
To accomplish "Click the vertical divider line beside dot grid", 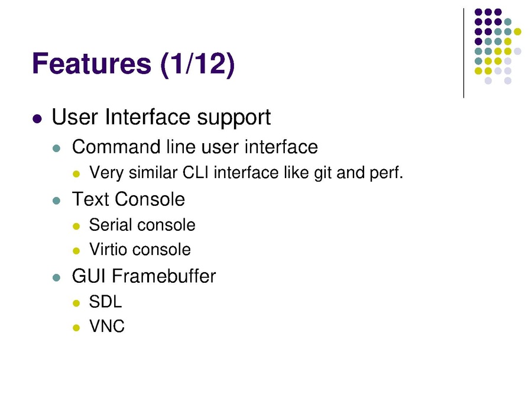I will coord(464,53).
